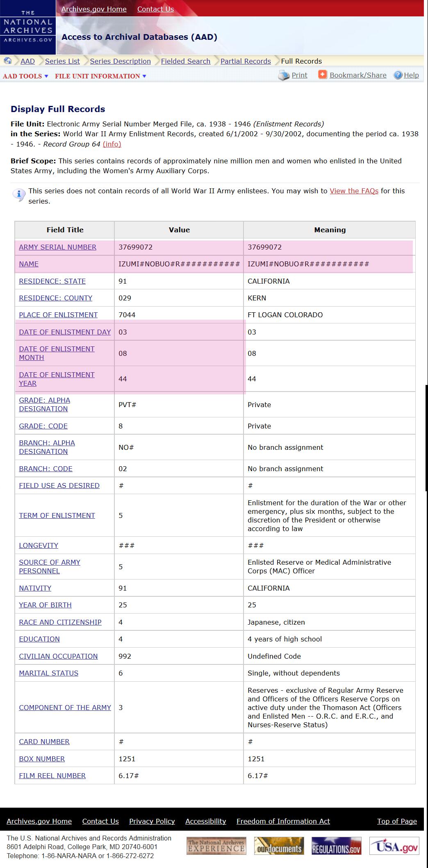Open Residence: State field link
The height and width of the screenshot is (868, 428).
[x=52, y=281]
